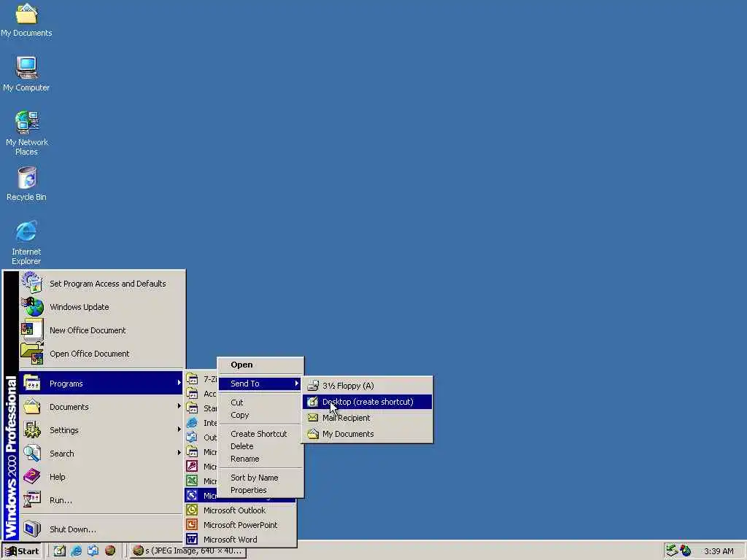Viewport: 747px width, 560px height.
Task: Open Settings in Start menu
Action: (101, 430)
